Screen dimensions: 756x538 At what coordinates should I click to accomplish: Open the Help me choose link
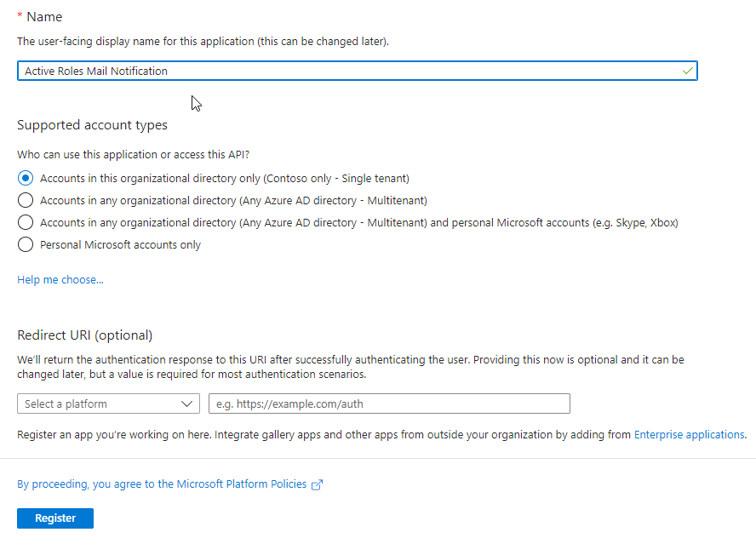click(60, 279)
